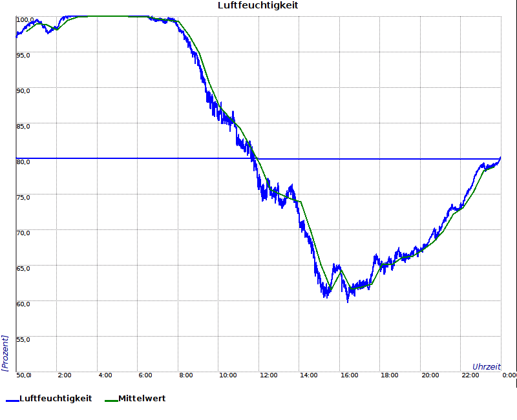Click the 0:00 label at axis end
Screen dimensions: 517x420
(509, 375)
